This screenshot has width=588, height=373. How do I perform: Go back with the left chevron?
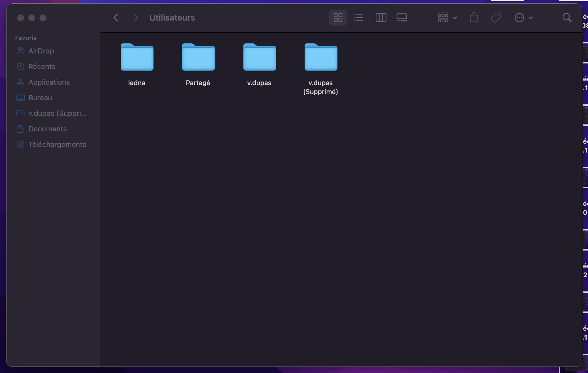pyautogui.click(x=116, y=18)
